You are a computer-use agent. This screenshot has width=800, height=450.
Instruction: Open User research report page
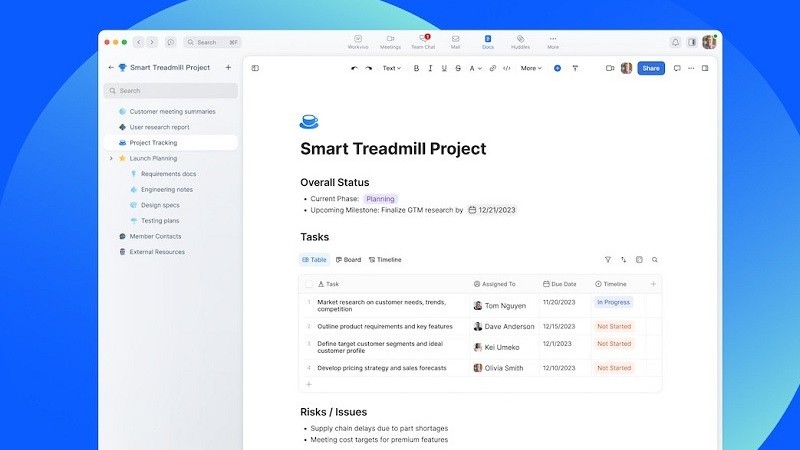pos(159,127)
